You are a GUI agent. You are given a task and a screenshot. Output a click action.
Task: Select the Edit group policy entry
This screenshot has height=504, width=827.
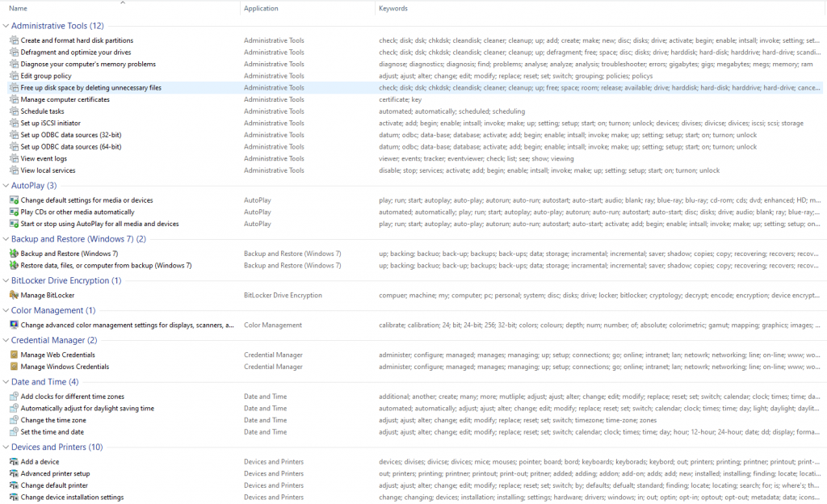(x=46, y=76)
